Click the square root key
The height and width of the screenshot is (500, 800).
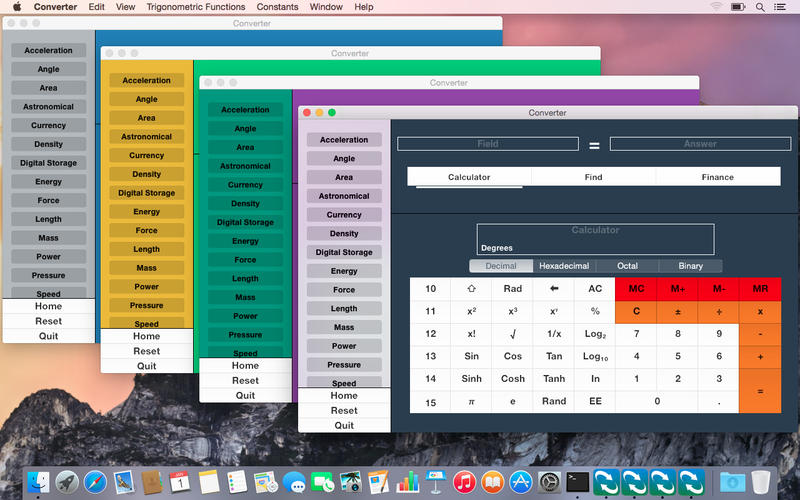coord(513,334)
